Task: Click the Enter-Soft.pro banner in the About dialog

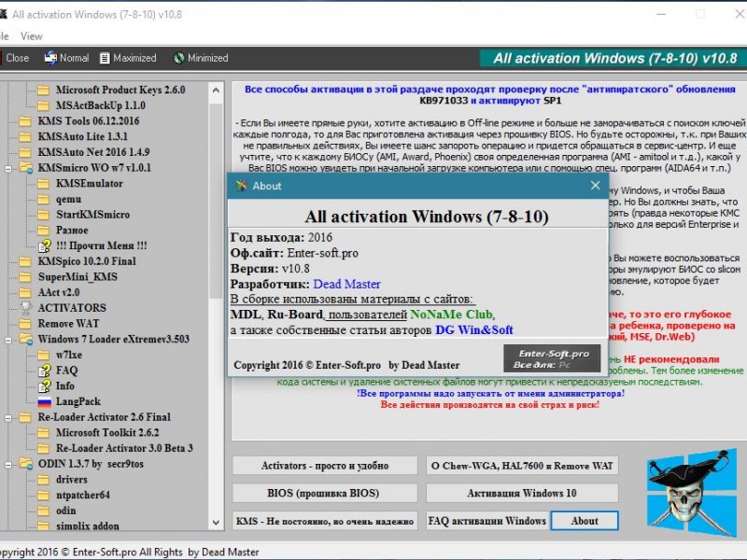Action: 552,358
